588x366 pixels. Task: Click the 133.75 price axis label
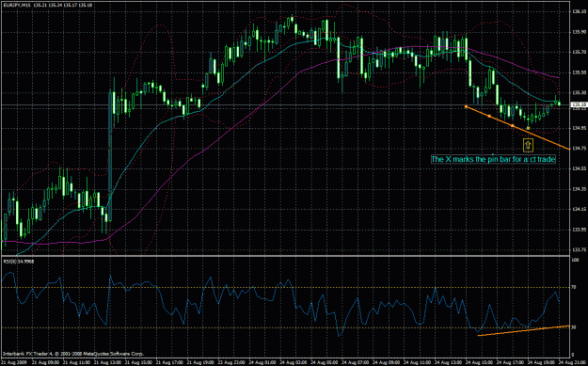coord(580,249)
